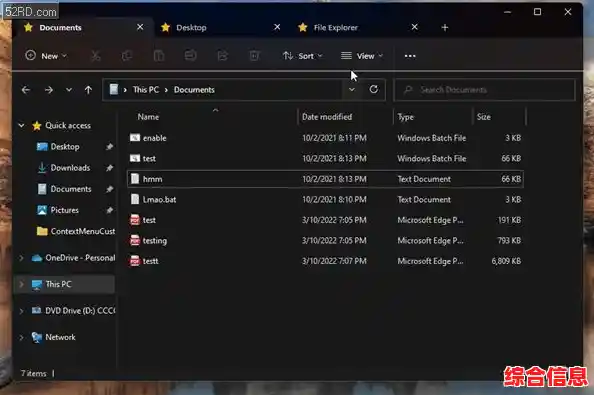Select Network in the navigation pane
Viewport: 594px width, 395px height.
[60, 337]
